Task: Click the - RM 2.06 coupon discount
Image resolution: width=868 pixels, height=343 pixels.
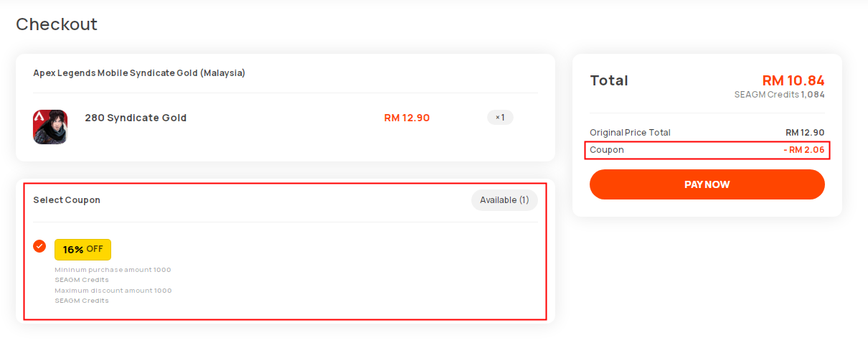Action: click(x=804, y=150)
